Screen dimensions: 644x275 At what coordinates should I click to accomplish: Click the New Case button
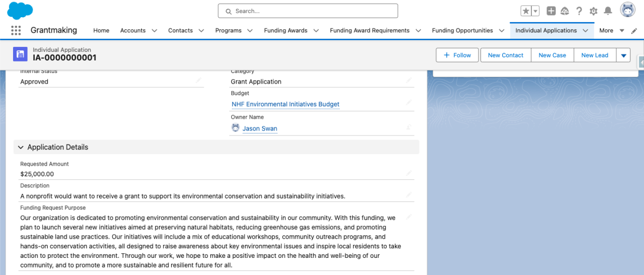(552, 55)
